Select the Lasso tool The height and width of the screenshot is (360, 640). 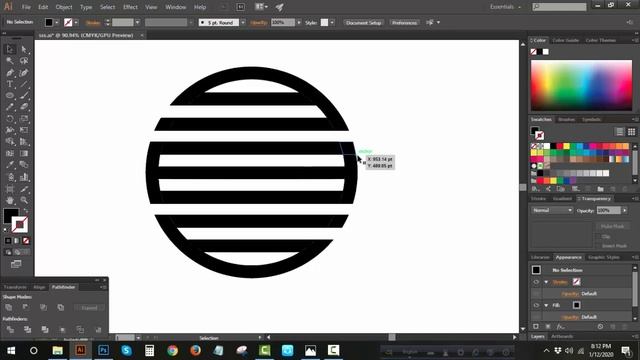click(24, 61)
